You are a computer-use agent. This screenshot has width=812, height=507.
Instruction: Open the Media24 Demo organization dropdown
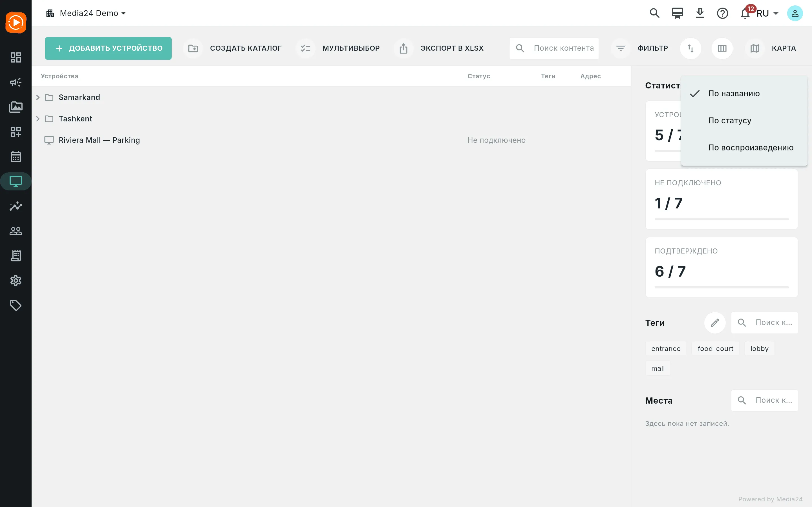(86, 14)
